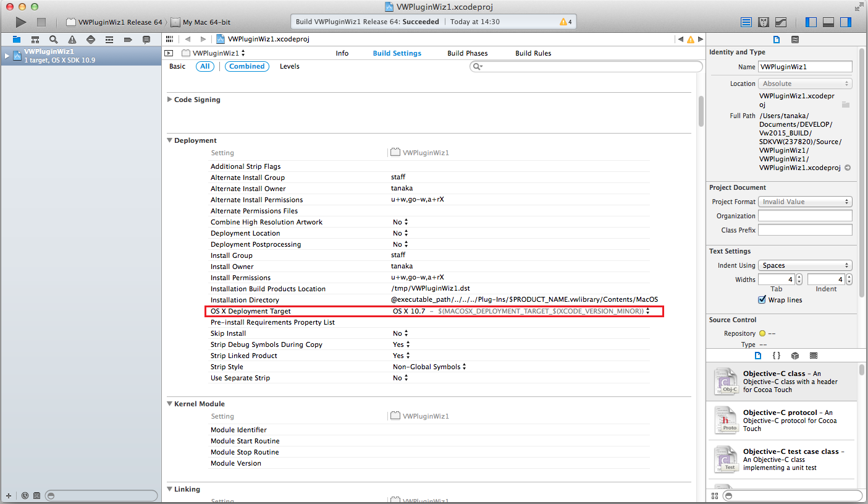Open the Log navigator speech-bubble icon
Viewport: 868px width, 504px height.
point(146,39)
